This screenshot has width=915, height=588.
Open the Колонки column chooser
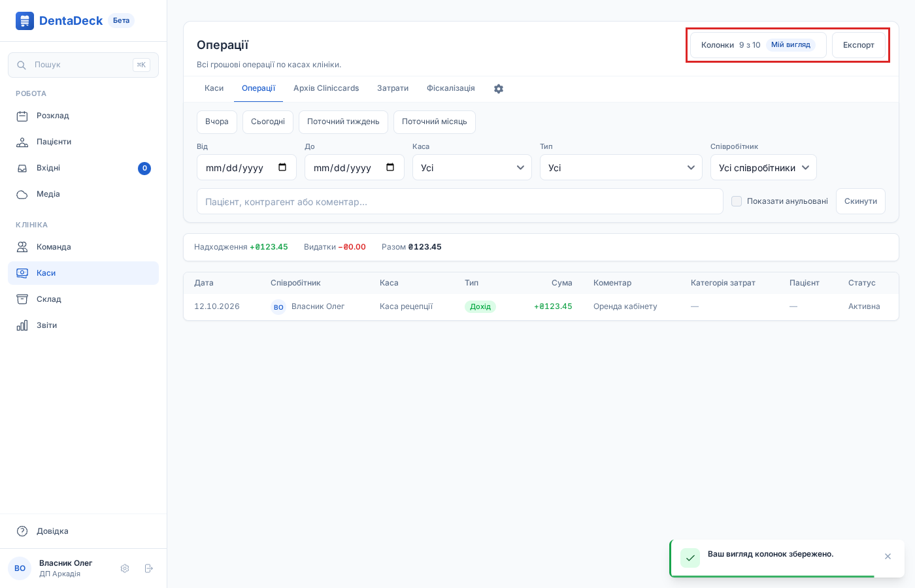[x=758, y=45]
